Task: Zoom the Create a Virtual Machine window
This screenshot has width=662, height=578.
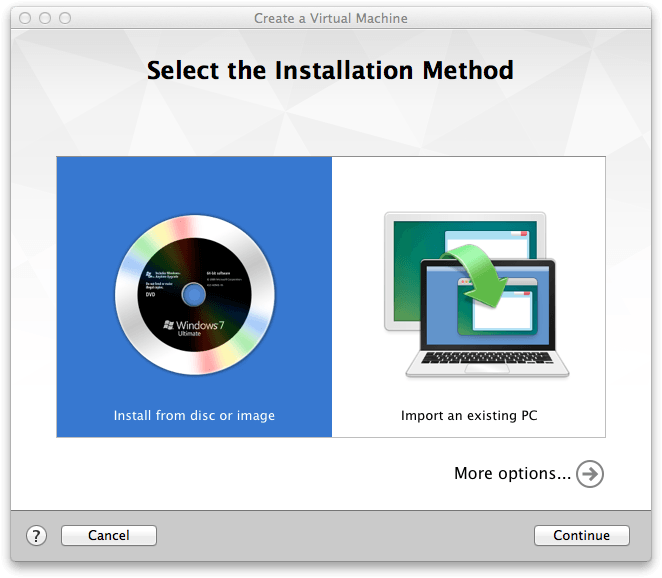Action: [65, 18]
